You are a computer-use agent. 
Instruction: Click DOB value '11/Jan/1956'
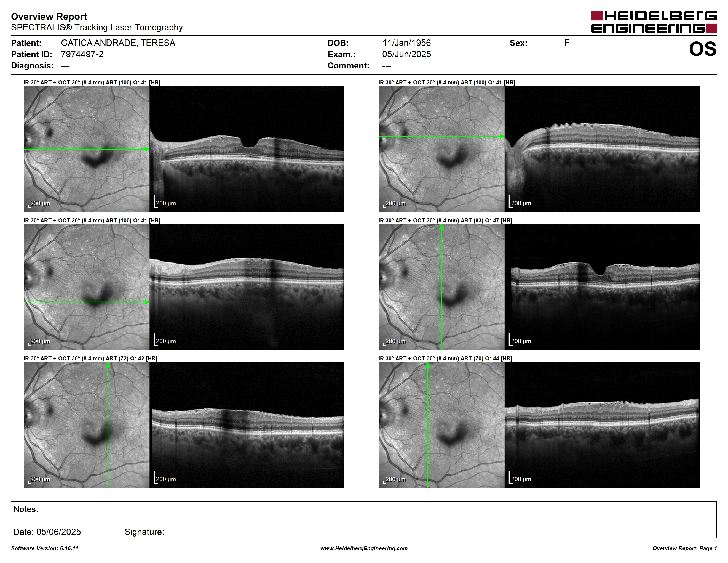tap(406, 43)
